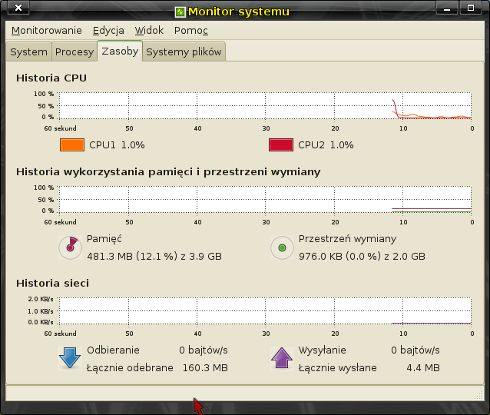Click the window resize grip corner
The height and width of the screenshot is (415, 490).
[479, 395]
